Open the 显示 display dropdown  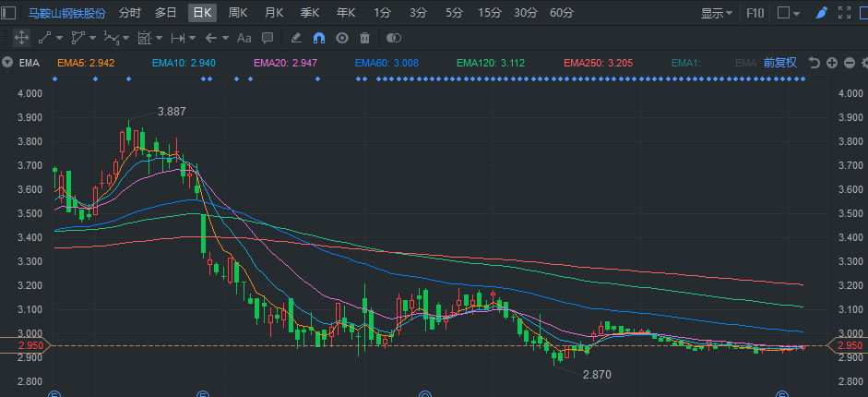[x=717, y=13]
